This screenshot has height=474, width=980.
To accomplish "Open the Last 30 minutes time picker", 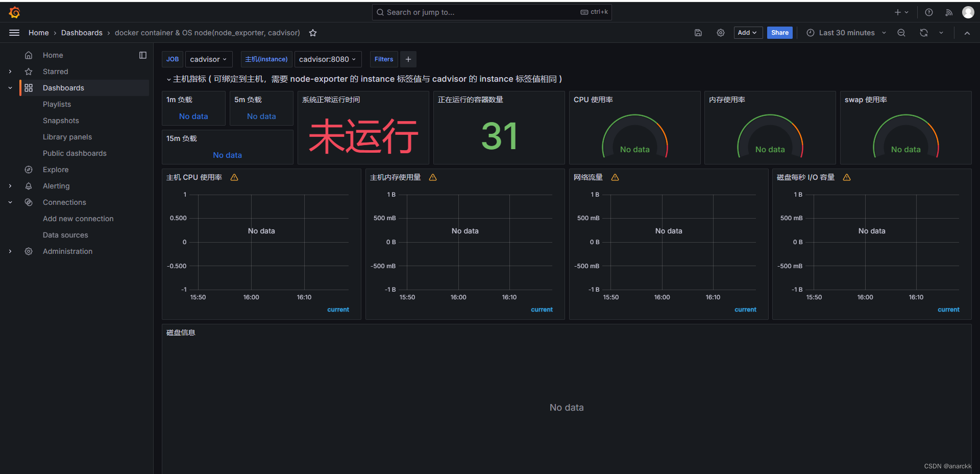I will 846,33.
